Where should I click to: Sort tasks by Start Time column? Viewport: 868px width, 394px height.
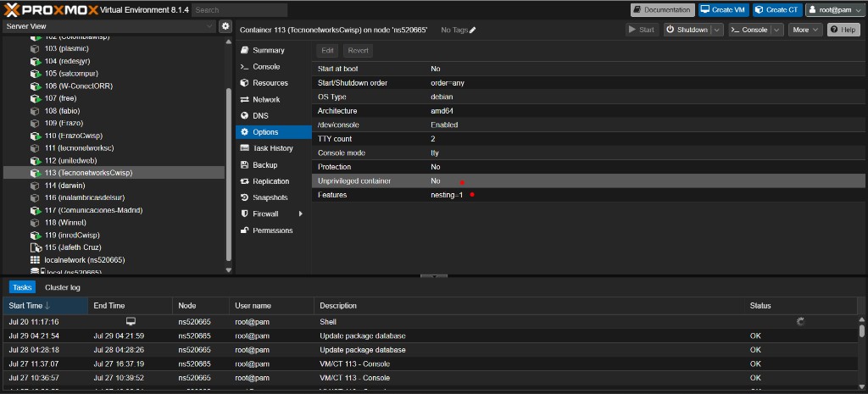click(46, 306)
